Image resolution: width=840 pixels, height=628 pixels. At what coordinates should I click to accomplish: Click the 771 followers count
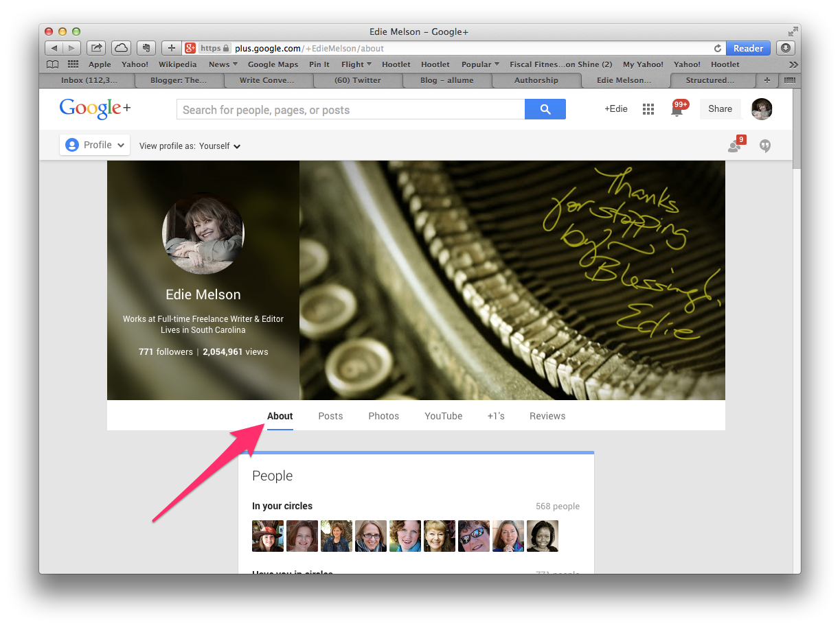pos(166,351)
